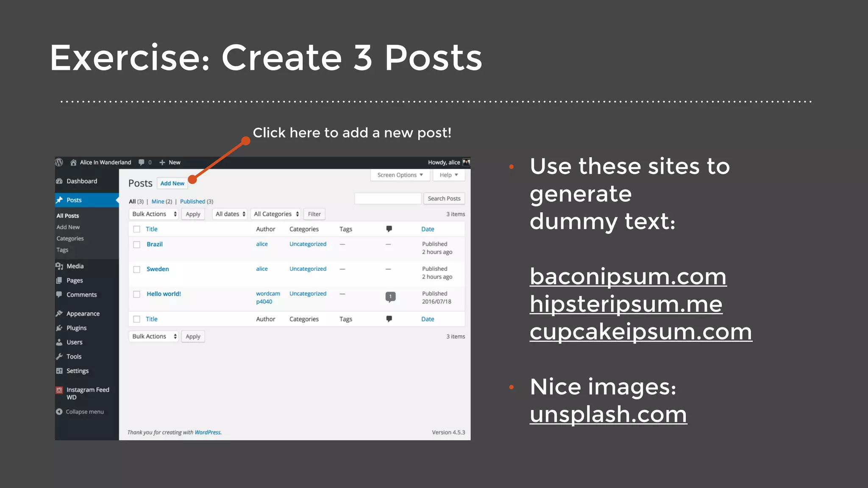This screenshot has height=488, width=868.
Task: Check the Sweden post checkbox
Action: 136,269
